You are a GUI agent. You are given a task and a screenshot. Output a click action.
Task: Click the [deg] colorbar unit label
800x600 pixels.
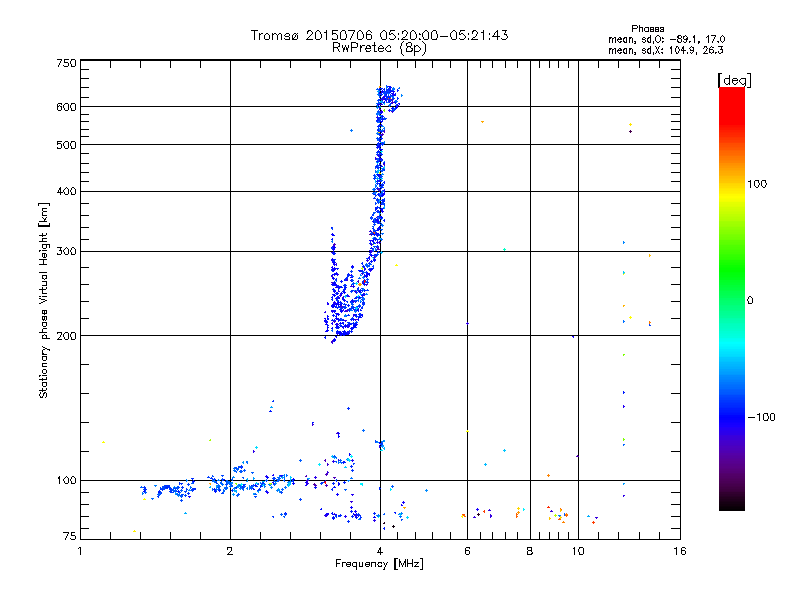tap(734, 80)
